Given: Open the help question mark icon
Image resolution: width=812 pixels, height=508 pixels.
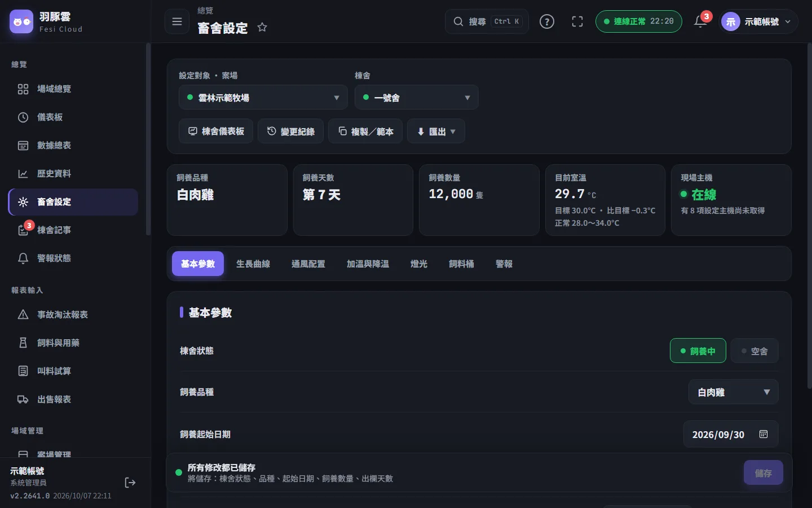Looking at the screenshot, I should coord(547,21).
